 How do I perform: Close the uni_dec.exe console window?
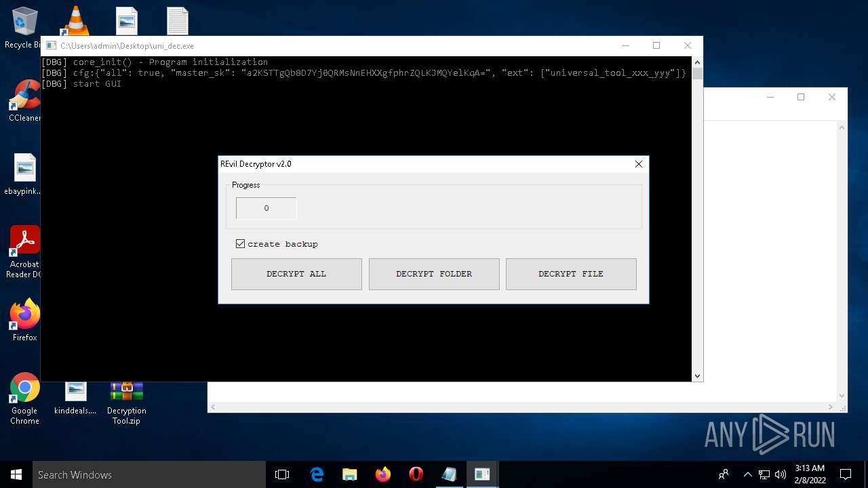[688, 45]
